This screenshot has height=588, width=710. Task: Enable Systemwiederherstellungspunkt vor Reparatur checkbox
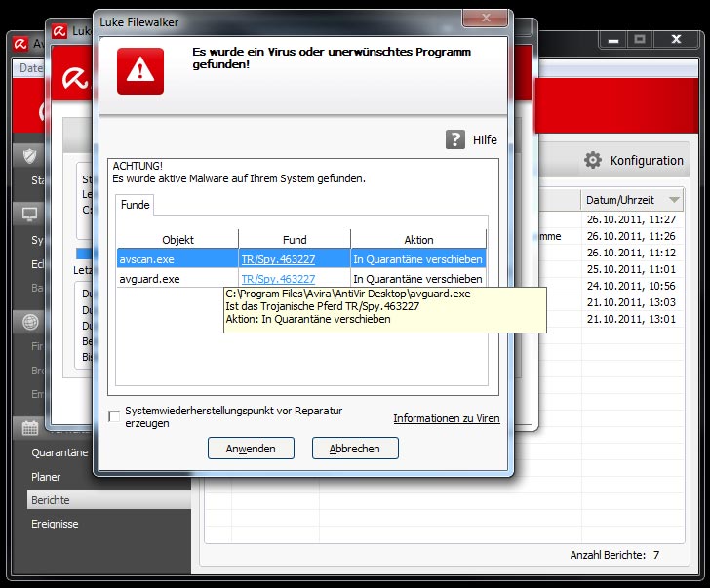point(114,416)
